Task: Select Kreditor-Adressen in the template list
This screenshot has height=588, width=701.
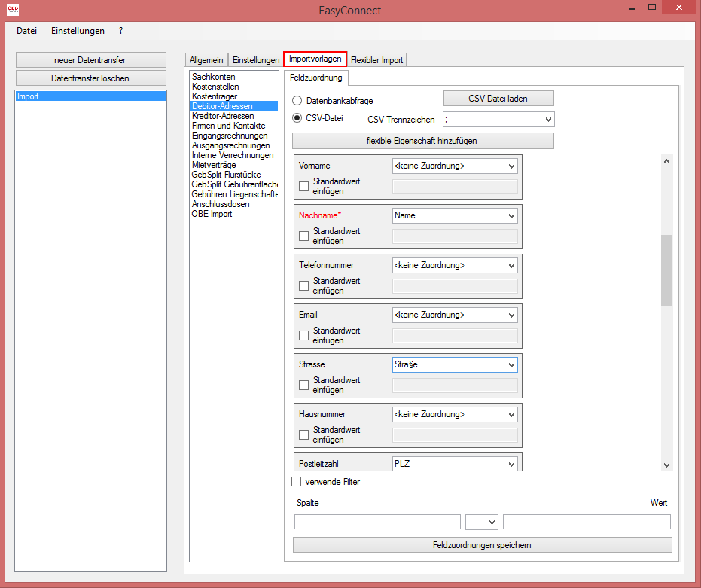Action: click(230, 116)
